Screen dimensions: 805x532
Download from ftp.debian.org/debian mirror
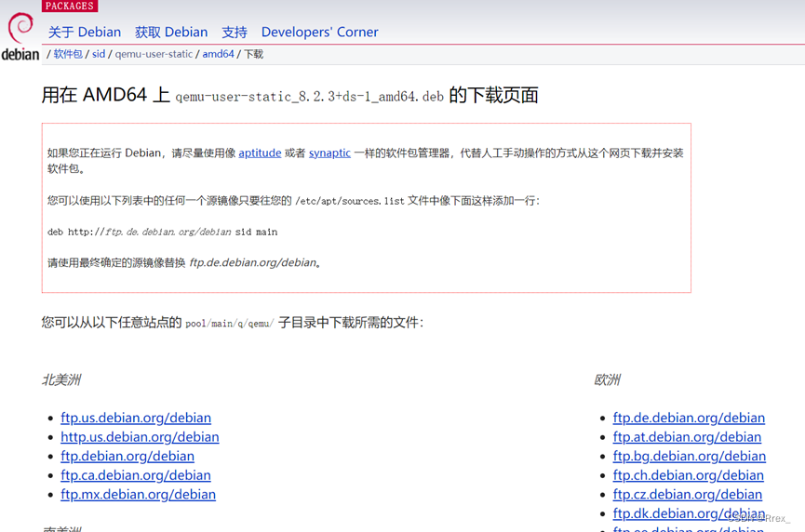127,456
